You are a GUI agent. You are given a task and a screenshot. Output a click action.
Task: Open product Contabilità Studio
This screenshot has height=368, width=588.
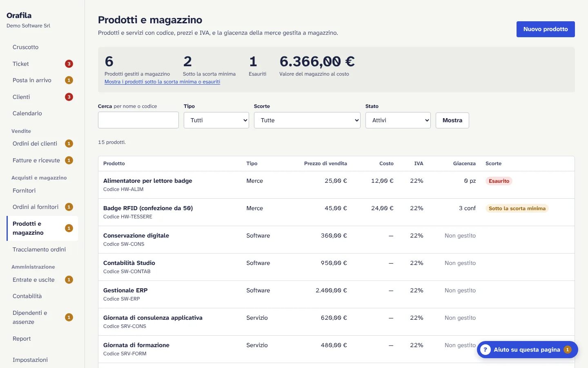click(129, 263)
